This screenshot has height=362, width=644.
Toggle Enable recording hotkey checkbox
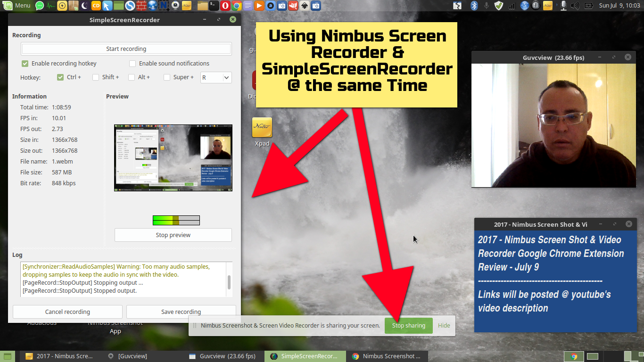pyautogui.click(x=25, y=63)
